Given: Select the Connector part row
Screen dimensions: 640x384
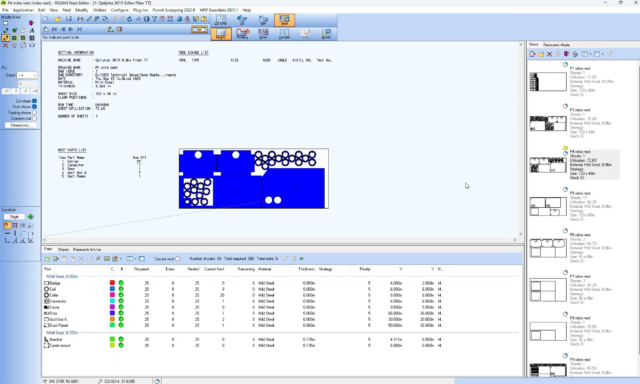Looking at the screenshot, I should (x=244, y=301).
